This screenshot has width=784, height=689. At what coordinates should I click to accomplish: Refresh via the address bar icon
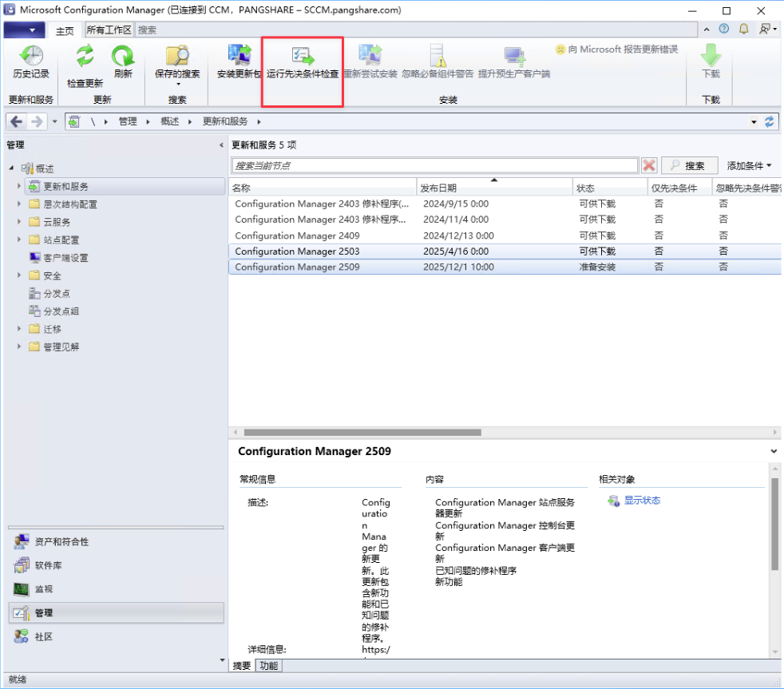[769, 121]
